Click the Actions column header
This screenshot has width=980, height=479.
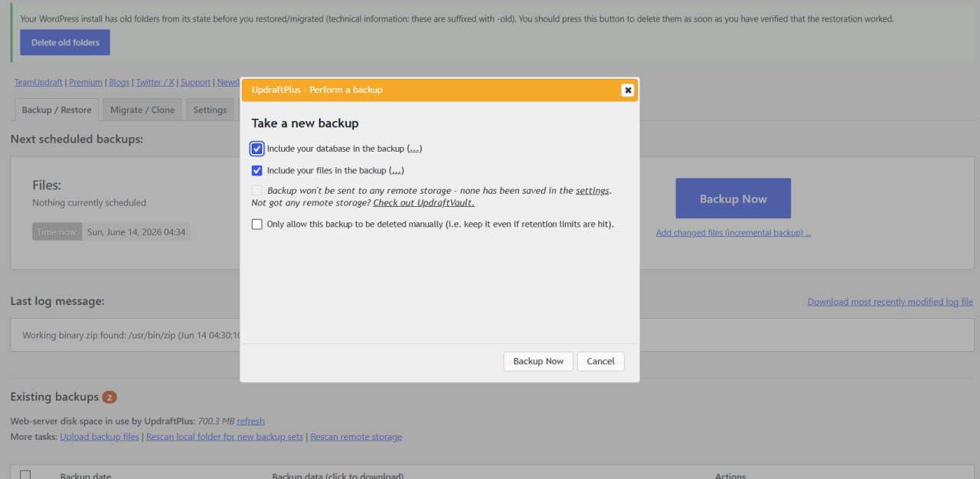click(x=730, y=476)
